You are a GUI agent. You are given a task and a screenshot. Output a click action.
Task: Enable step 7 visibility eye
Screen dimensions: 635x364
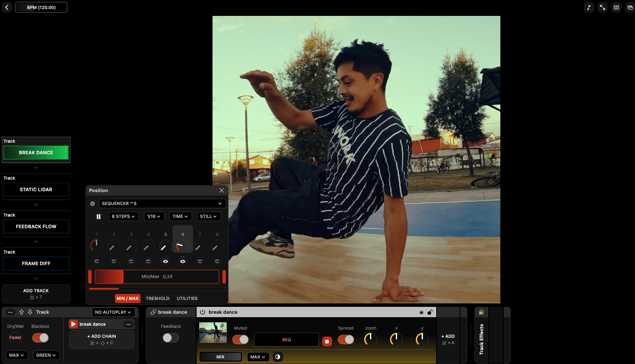(x=200, y=261)
